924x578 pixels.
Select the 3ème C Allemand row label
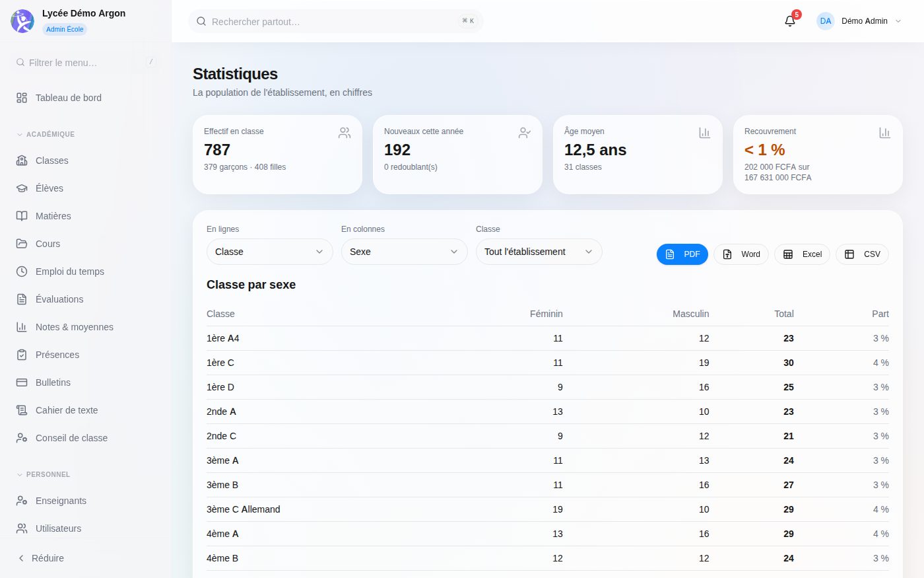[x=244, y=509]
